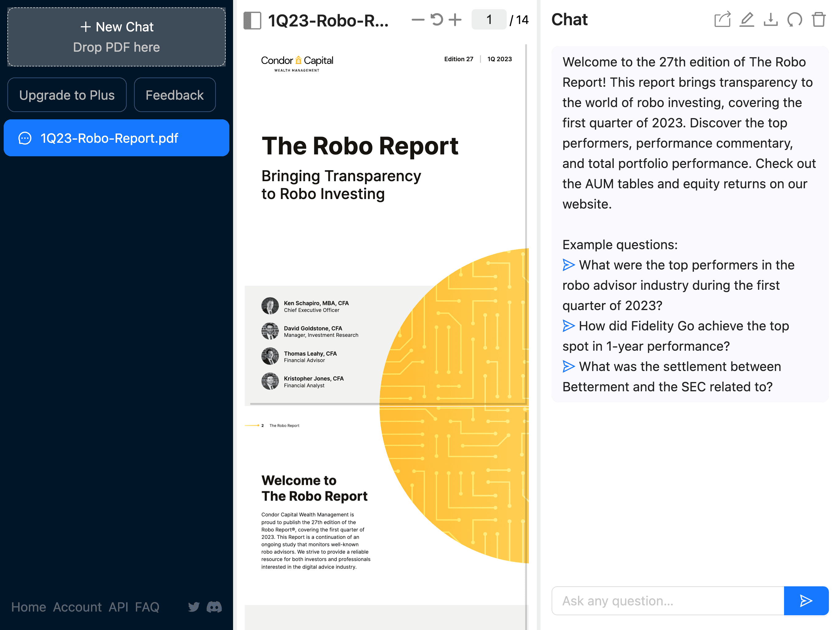Start a New Chat drop area
Image resolution: width=840 pixels, height=630 pixels.
coord(117,37)
